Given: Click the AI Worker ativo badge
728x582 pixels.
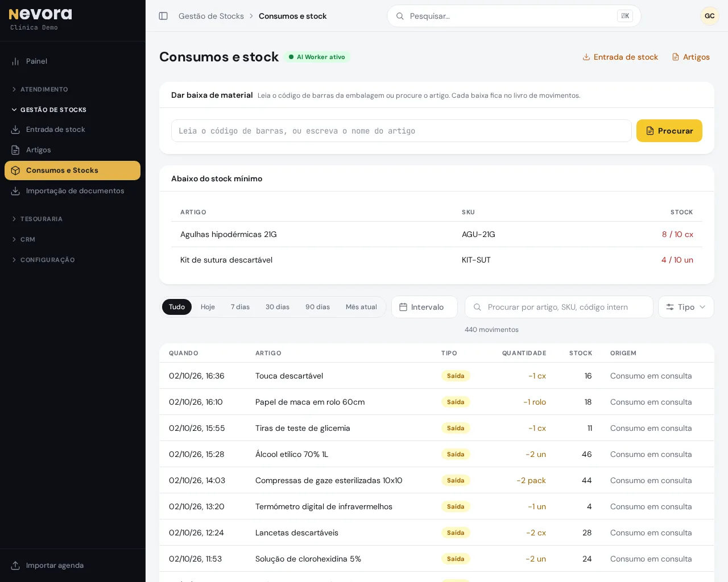Looking at the screenshot, I should point(317,57).
